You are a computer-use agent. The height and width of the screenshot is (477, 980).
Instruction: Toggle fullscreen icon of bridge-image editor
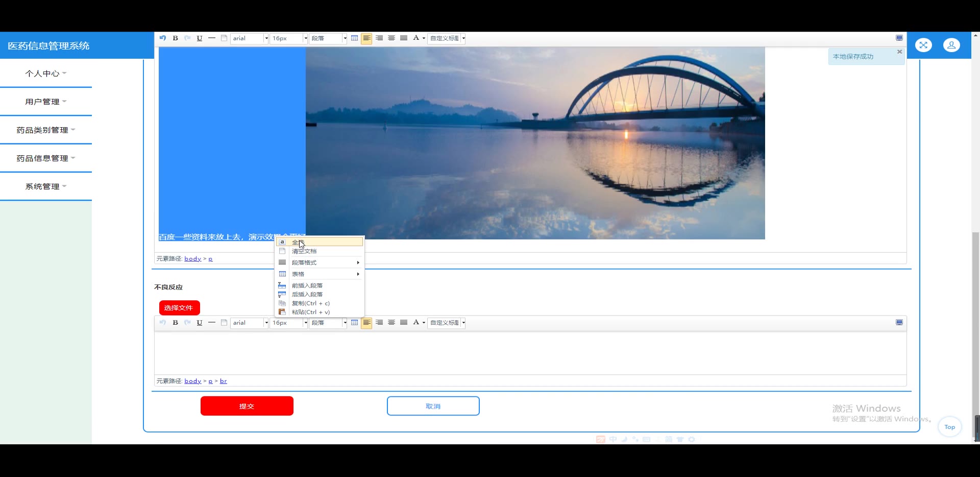point(899,38)
